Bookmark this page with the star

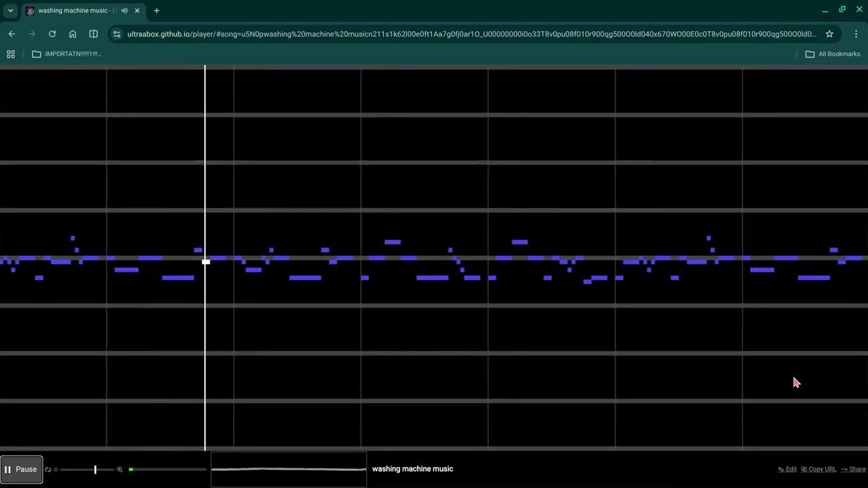[829, 34]
